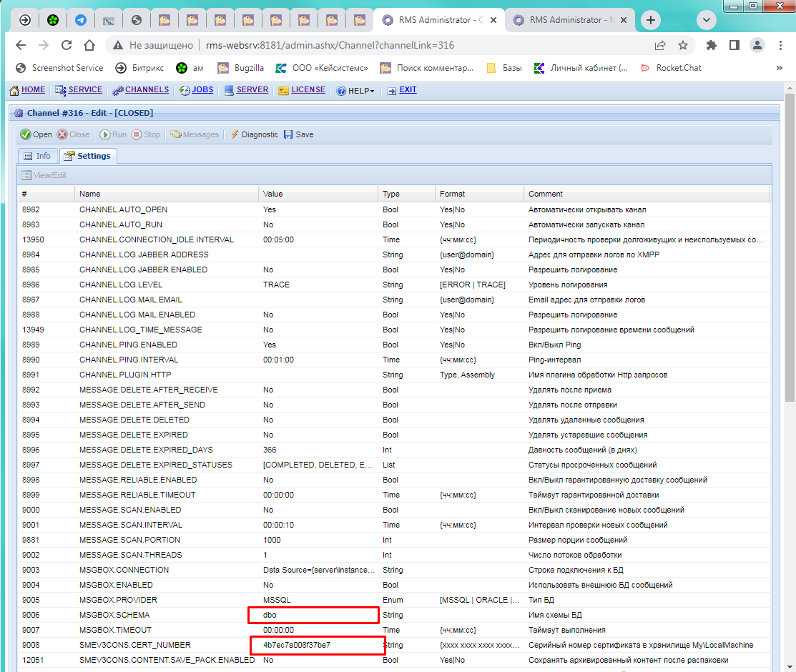Viewport: 796px width, 672px height.
Task: Launch Diagnostic from the toolbar
Action: [255, 134]
